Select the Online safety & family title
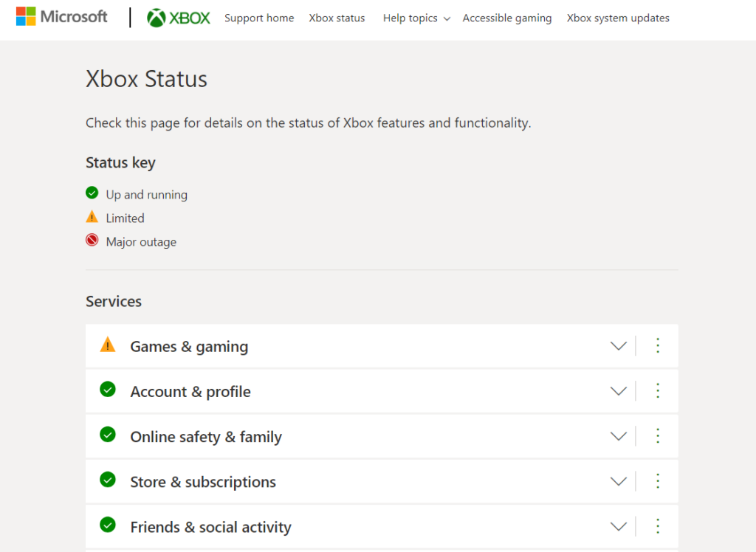The height and width of the screenshot is (552, 756). click(206, 437)
